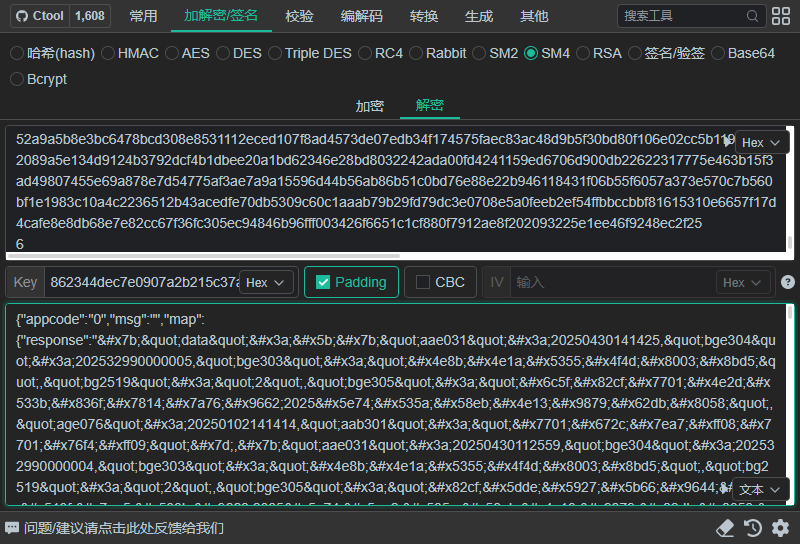
Task: Open the Ctool GitHub link
Action: [40, 16]
